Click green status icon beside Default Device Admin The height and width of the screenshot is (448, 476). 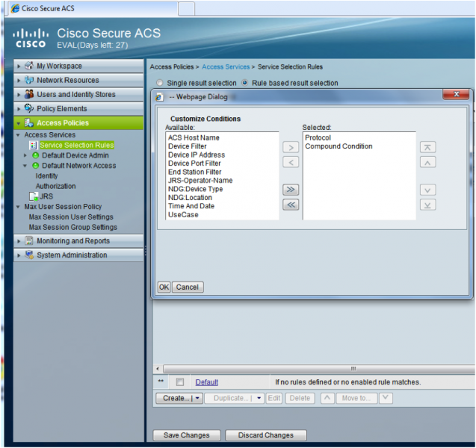(36, 155)
